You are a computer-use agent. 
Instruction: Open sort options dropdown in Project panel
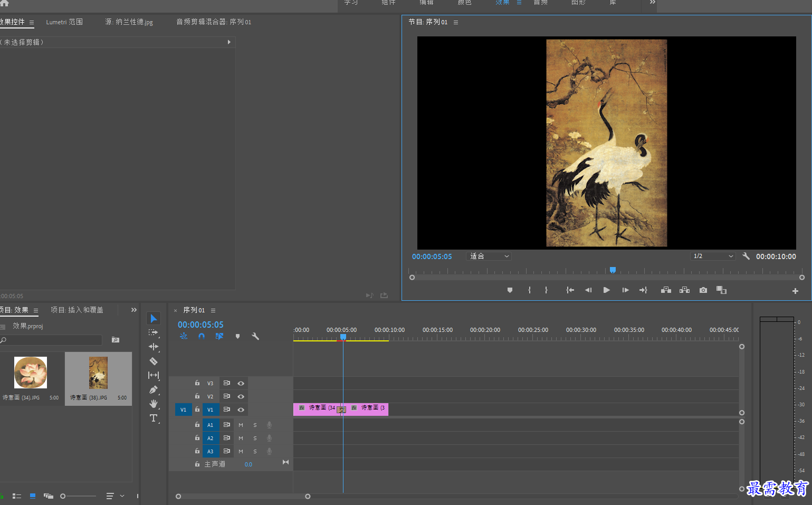point(122,496)
